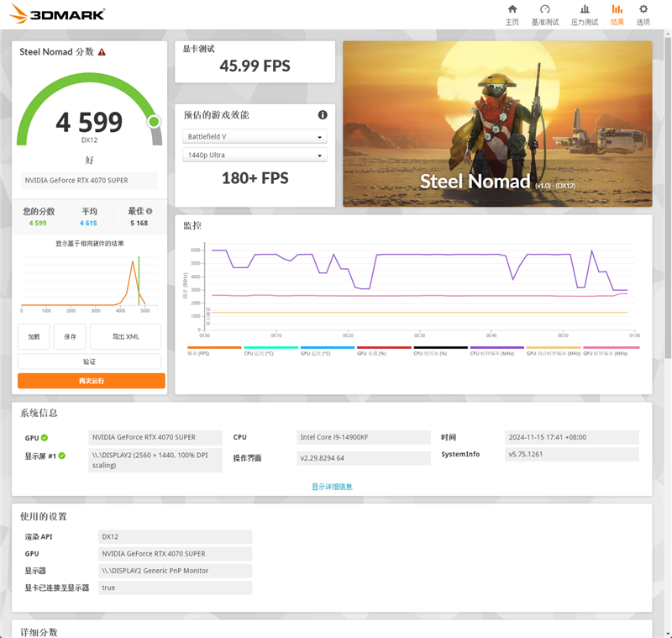Click the info icon beside 预估的游戏效能

[x=323, y=114]
